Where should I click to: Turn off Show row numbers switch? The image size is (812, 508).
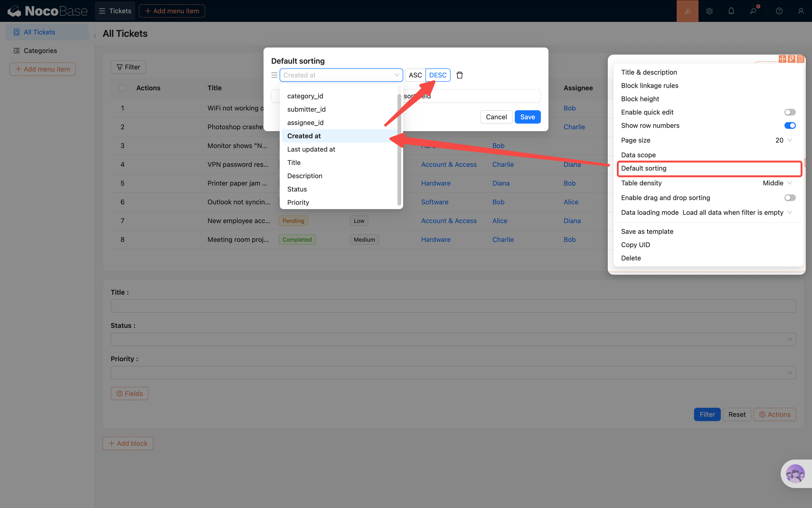(x=789, y=126)
